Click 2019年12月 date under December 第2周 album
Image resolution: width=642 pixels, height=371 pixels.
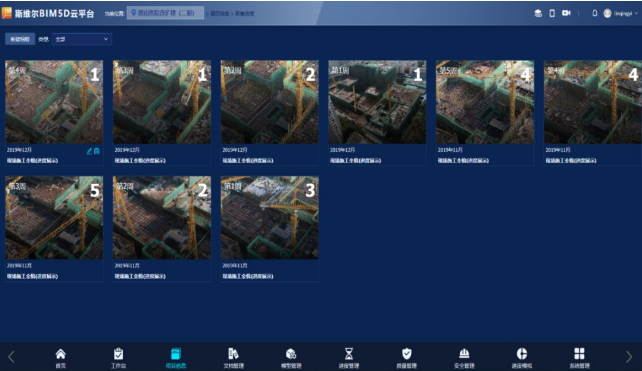click(235, 150)
